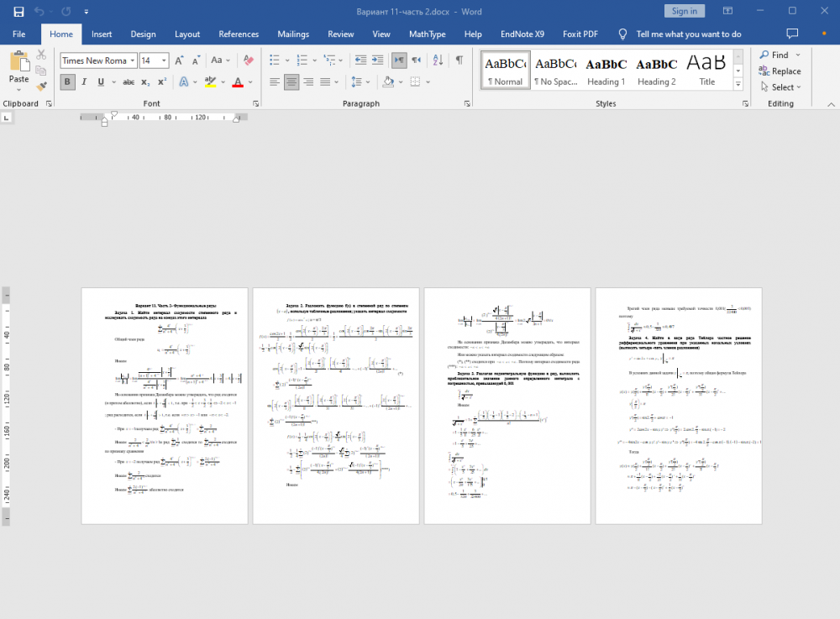This screenshot has height=619, width=840.
Task: Toggle Underline formatting
Action: click(101, 82)
